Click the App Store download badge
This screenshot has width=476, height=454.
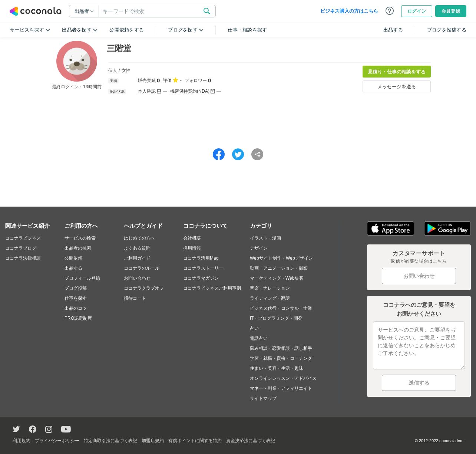click(x=390, y=228)
